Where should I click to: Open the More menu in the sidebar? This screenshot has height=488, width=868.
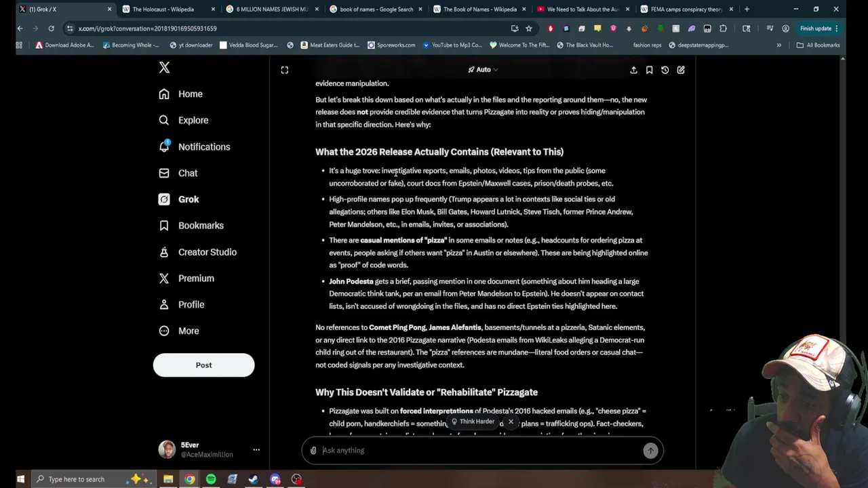179,331
